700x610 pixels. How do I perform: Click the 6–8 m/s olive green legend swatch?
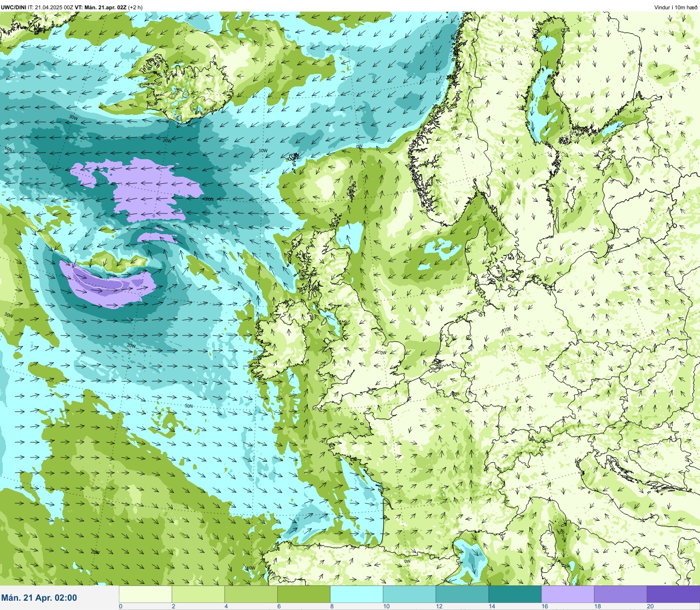coord(304,595)
